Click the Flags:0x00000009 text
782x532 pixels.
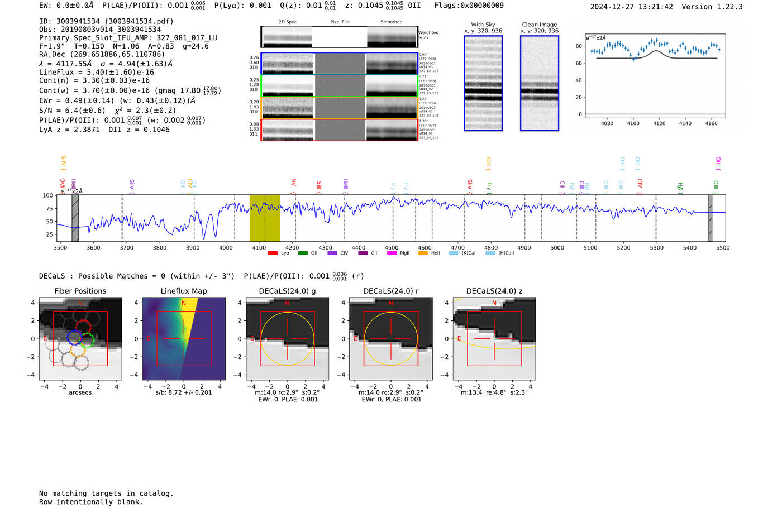tap(469, 6)
